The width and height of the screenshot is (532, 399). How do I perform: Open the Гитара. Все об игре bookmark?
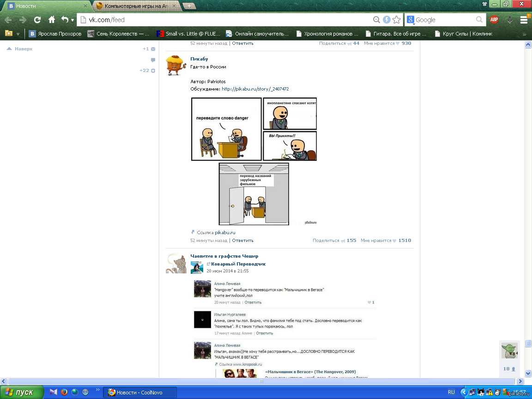396,34
